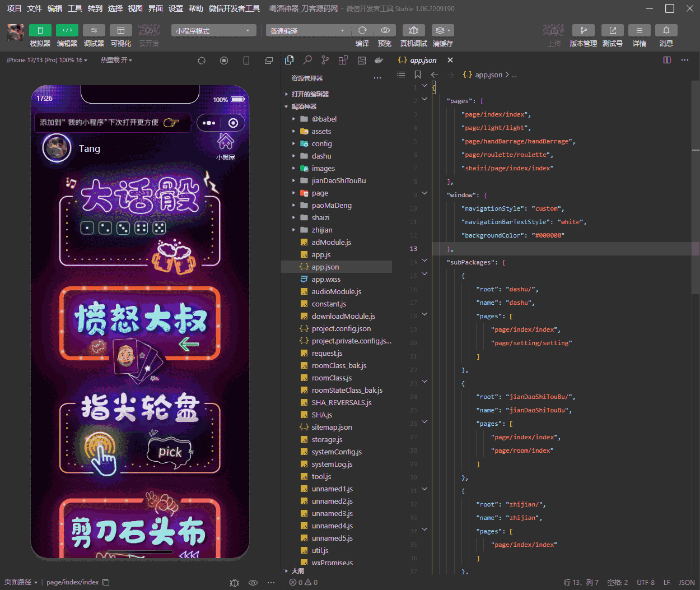700x590 pixels.
Task: Open 真机调试 remote debug tool
Action: pyautogui.click(x=413, y=30)
